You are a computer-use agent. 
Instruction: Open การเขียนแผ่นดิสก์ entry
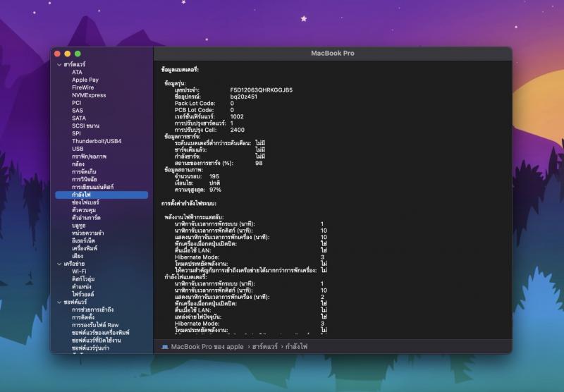click(93, 187)
